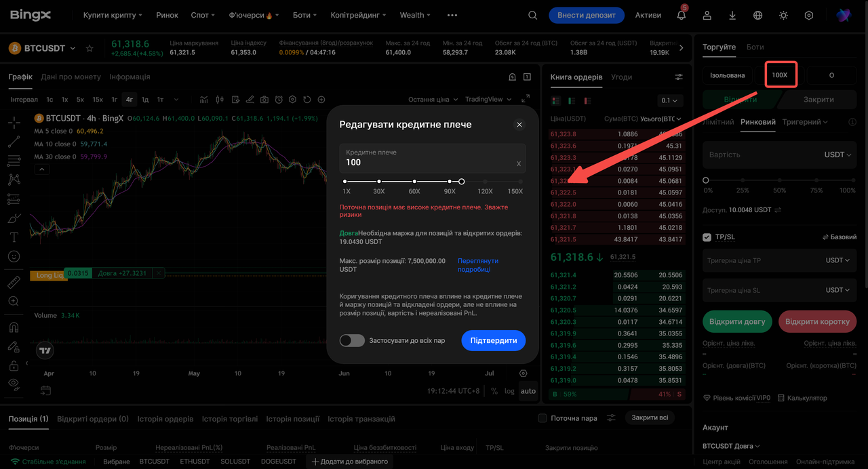The image size is (868, 469).
Task: Open the 'Історія ордерів' tab
Action: point(165,419)
